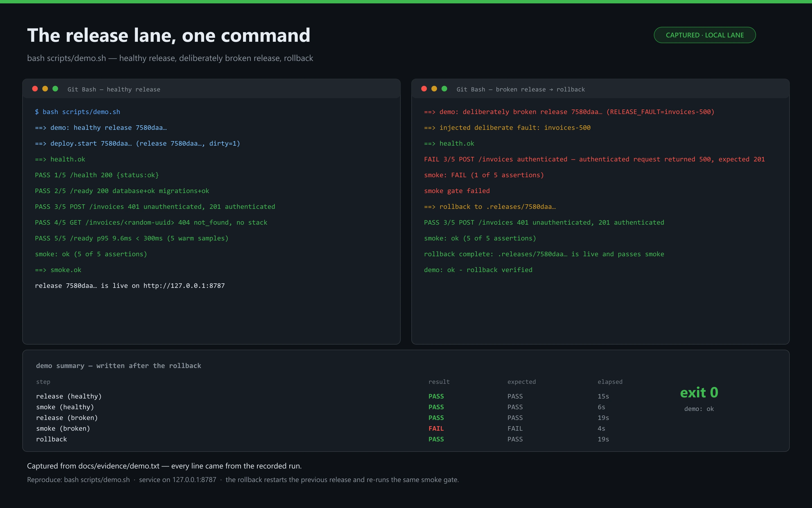Click the 'rollback to .releases/7580daa…' line
Image resolution: width=812 pixels, height=508 pixels.
click(x=490, y=207)
